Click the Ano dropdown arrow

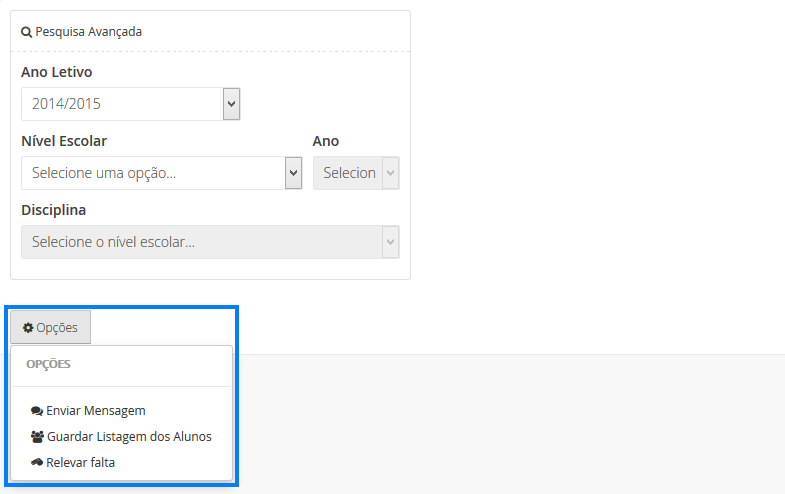pyautogui.click(x=390, y=173)
